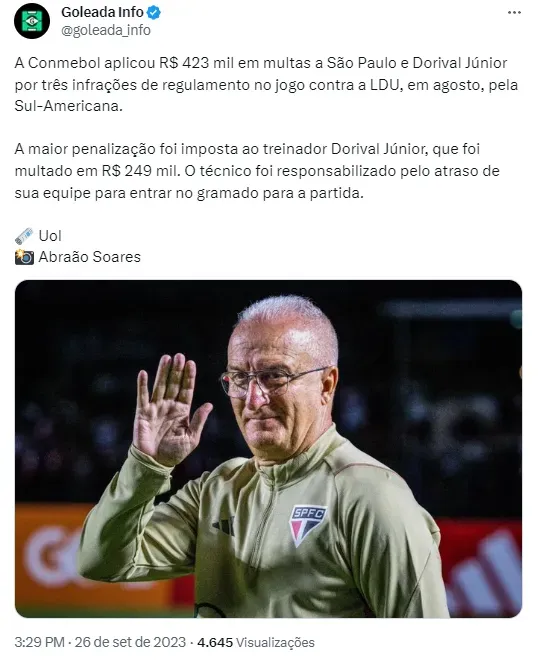538x663 pixels.
Task: Open the three-dot more options menu
Action: pyautogui.click(x=514, y=13)
